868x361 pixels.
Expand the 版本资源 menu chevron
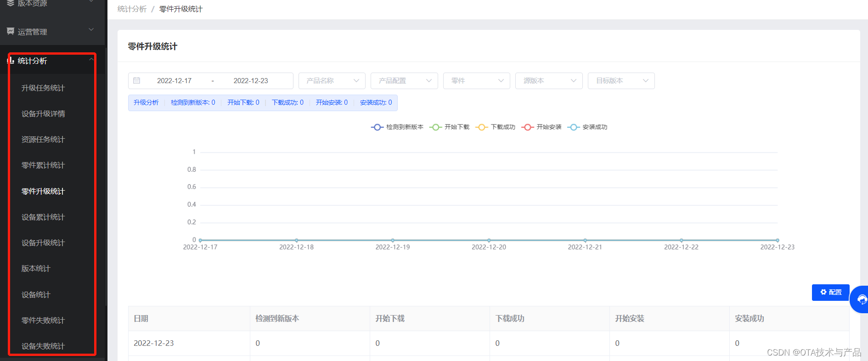point(91,1)
